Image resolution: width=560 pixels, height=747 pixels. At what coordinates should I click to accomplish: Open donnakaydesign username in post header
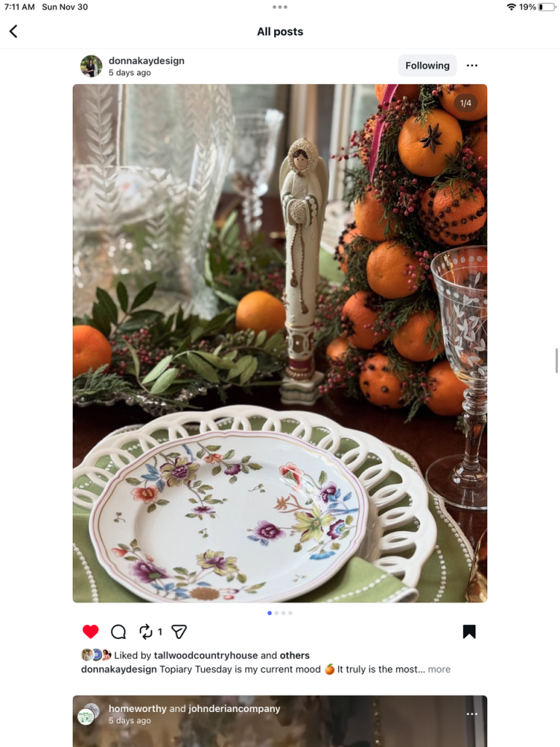click(x=146, y=61)
